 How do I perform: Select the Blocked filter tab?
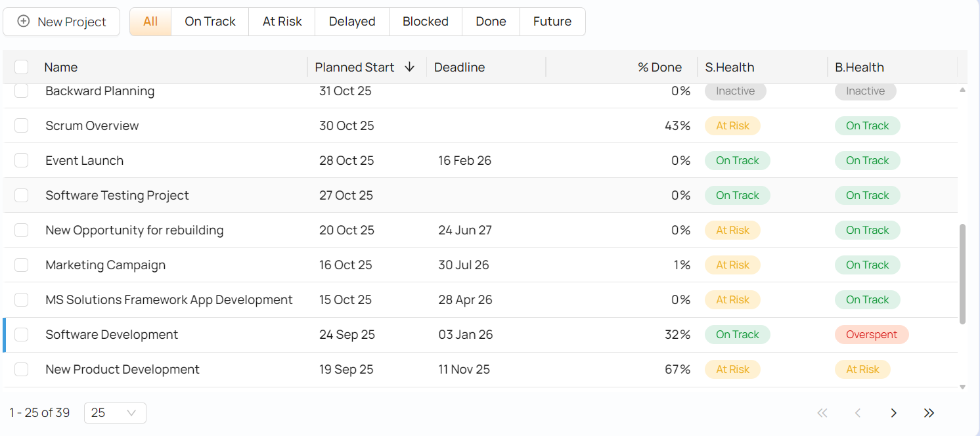pos(425,22)
